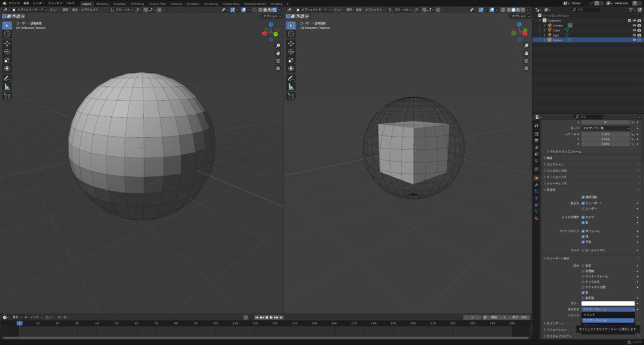Switch to the Shading workspace tab
644x345 pixels.
click(x=176, y=4)
